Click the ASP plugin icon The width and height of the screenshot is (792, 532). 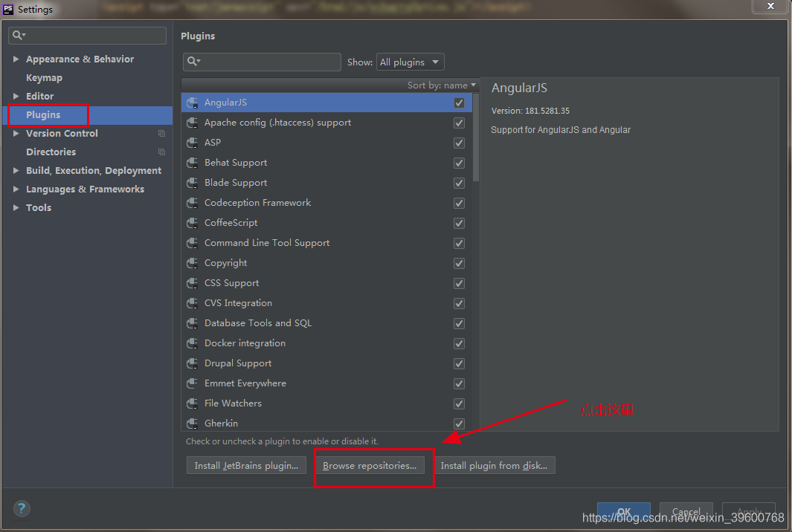click(x=192, y=143)
